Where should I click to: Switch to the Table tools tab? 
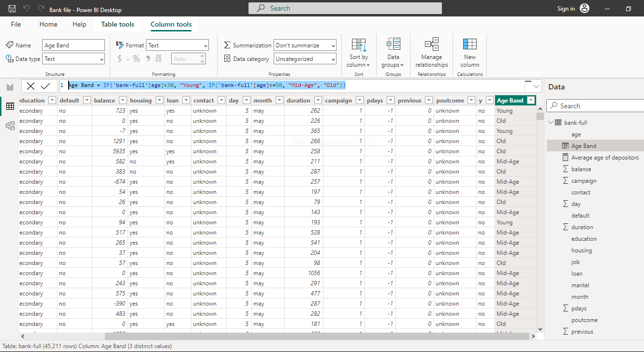[x=117, y=24]
